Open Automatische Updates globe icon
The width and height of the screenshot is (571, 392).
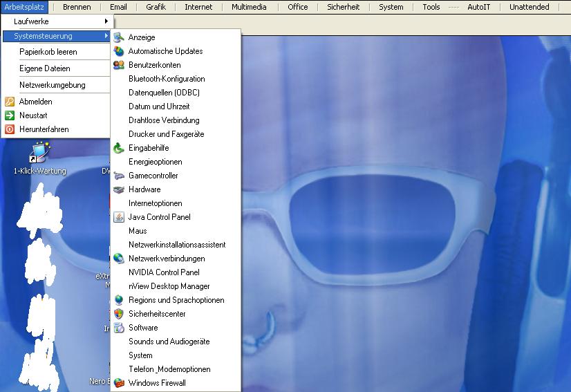119,51
